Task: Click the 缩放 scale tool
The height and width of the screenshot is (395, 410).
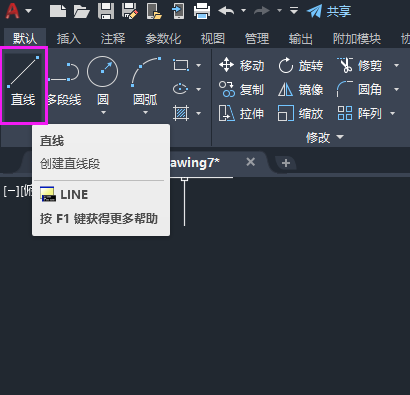Action: (x=301, y=113)
